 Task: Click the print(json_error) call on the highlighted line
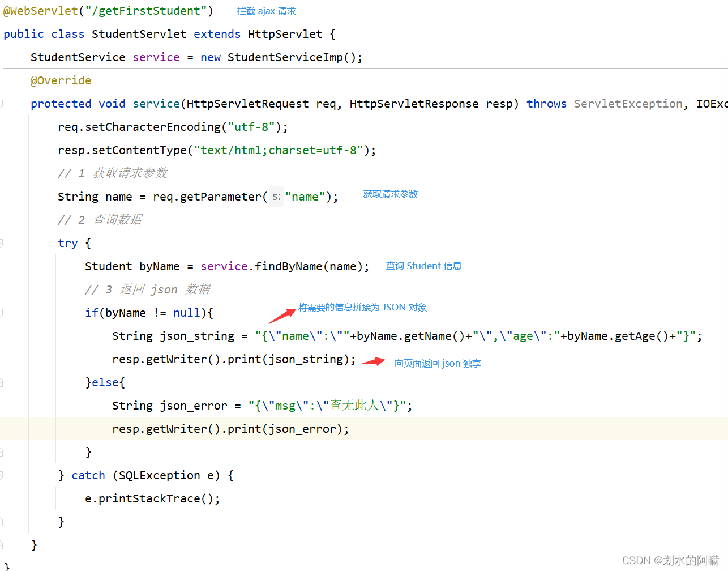285,429
